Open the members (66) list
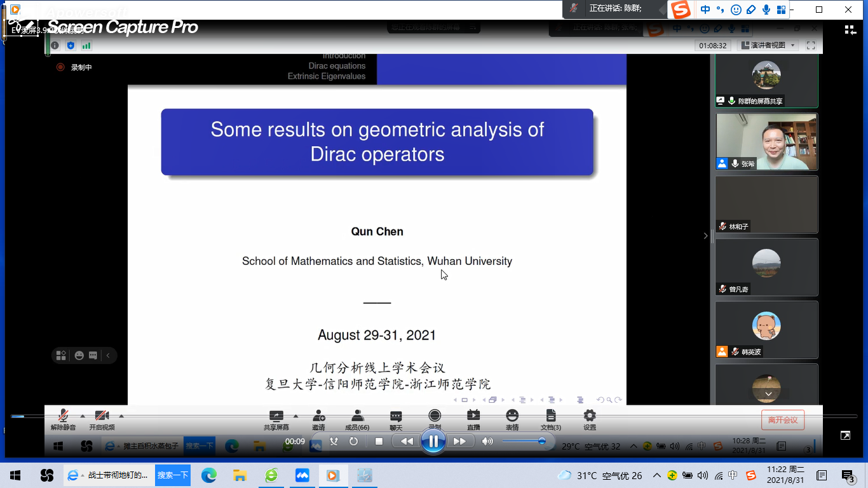 (x=357, y=419)
